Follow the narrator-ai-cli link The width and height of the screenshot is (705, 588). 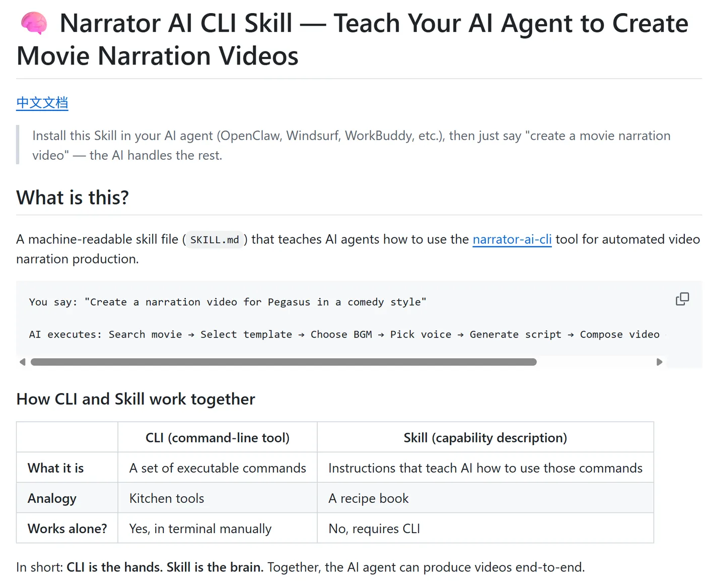click(512, 239)
